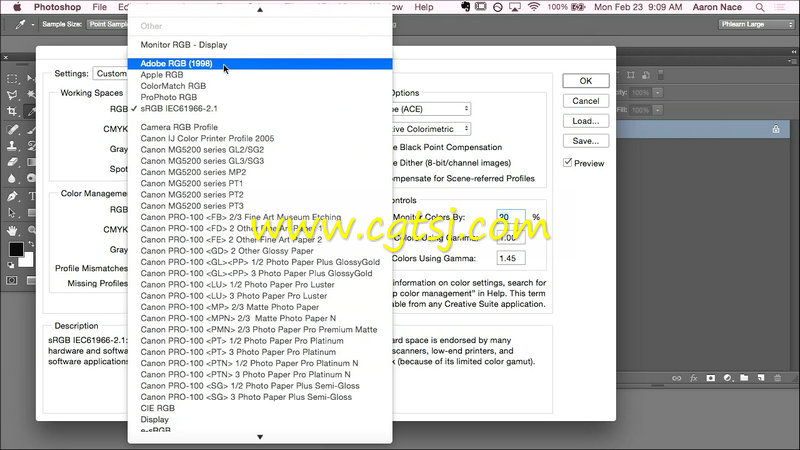Click the profile list's top scroll arrow
Screen dimensions: 800x450
pos(260,9)
